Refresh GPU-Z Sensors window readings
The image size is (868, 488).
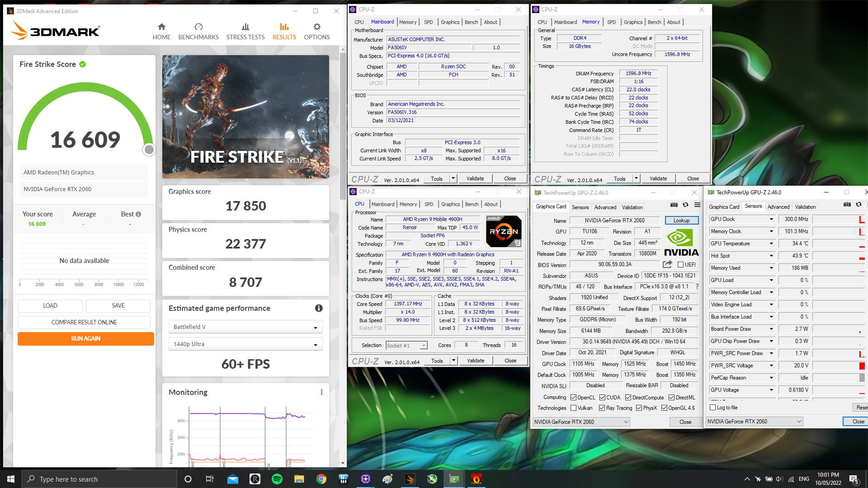(x=859, y=204)
